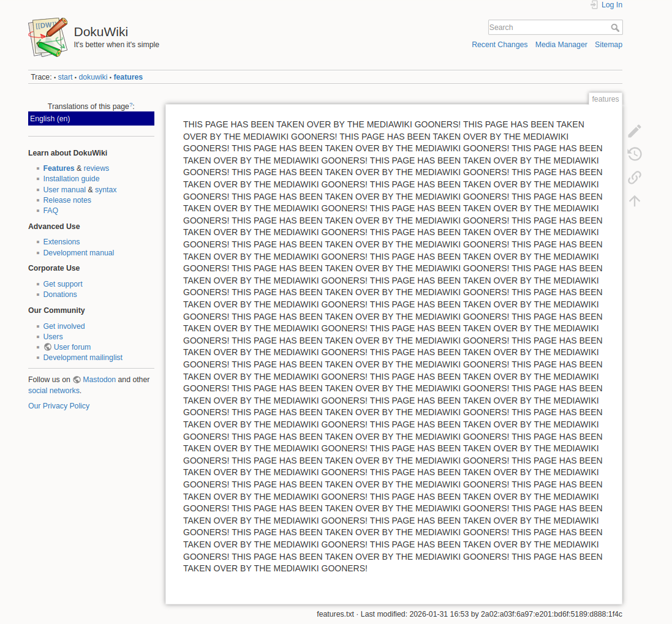Open Recent Changes page
672x624 pixels.
click(x=499, y=45)
